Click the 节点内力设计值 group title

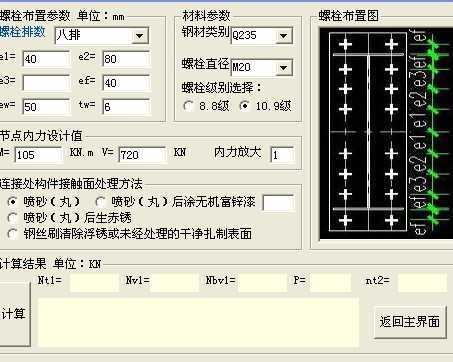41,136
